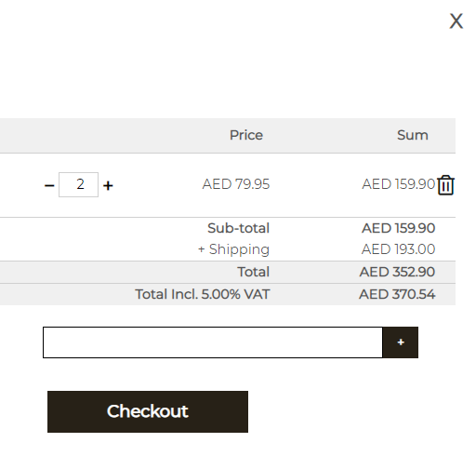Proceed with the Checkout button
The image size is (476, 456).
pyautogui.click(x=148, y=411)
